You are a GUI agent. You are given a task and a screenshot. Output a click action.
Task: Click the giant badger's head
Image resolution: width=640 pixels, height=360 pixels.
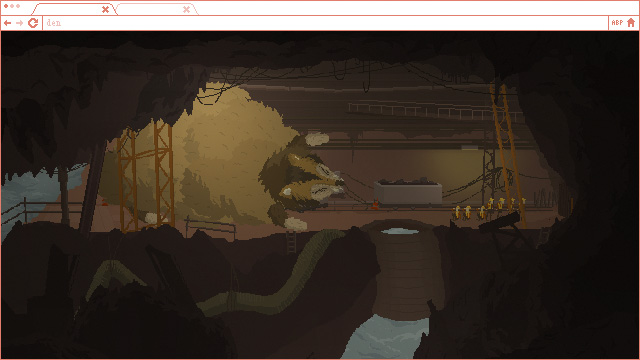(302, 176)
